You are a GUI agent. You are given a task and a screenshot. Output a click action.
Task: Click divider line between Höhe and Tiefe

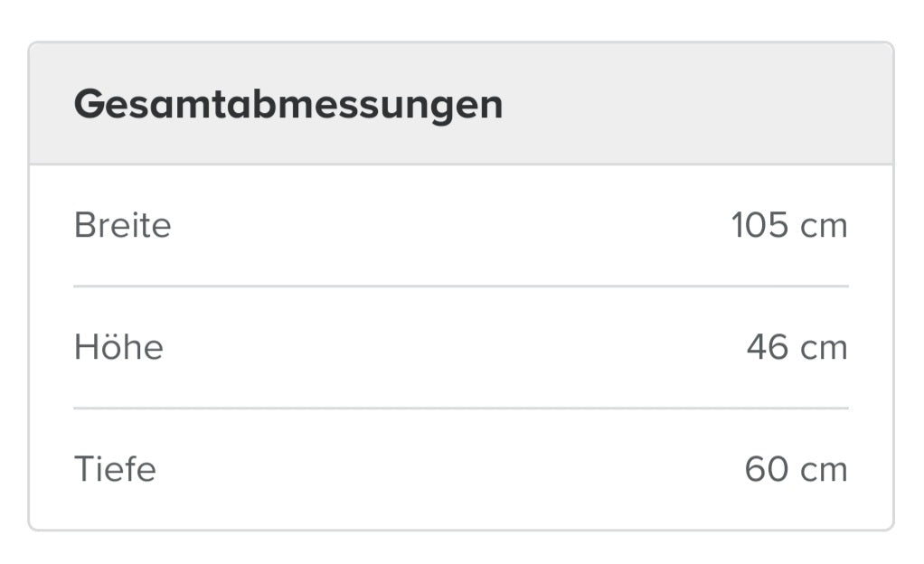(461, 408)
